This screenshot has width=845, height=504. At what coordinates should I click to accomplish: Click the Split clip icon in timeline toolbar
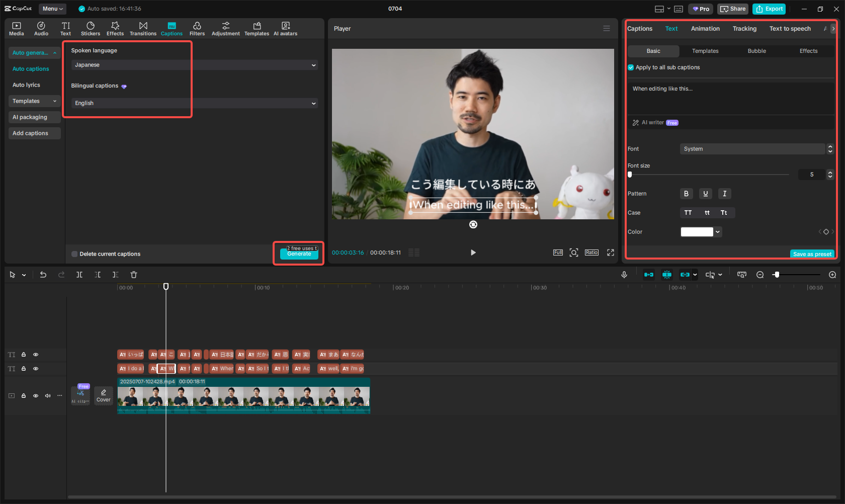coord(79,275)
